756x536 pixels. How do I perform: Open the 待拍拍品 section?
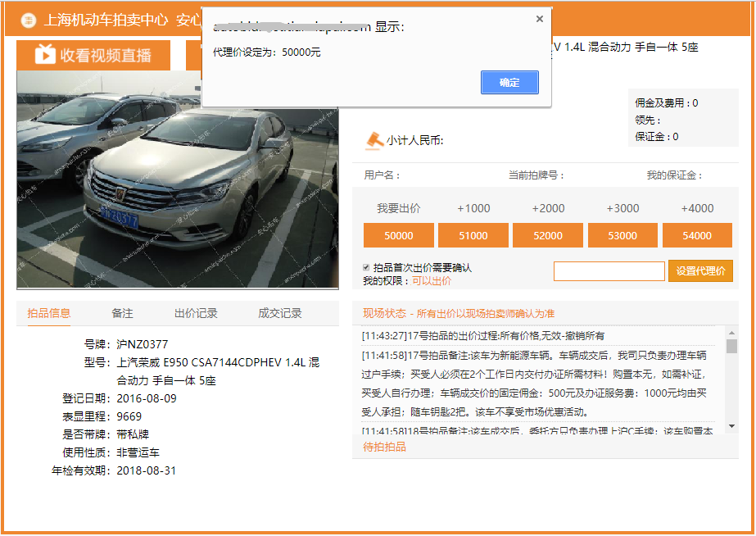384,447
